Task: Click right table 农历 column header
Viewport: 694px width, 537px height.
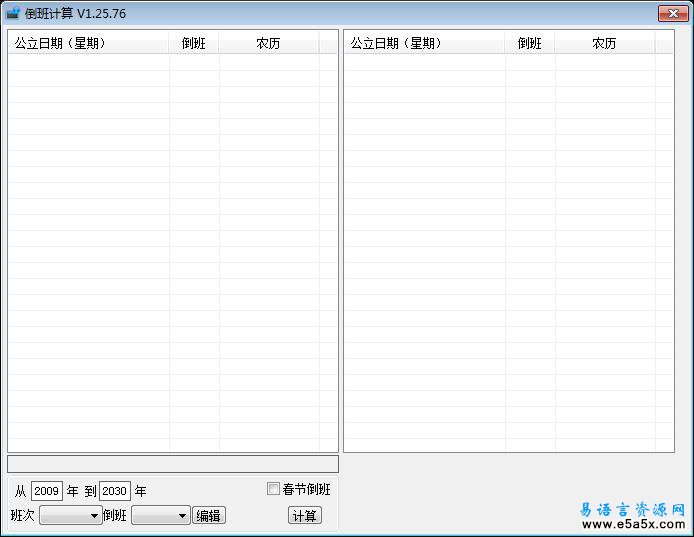Action: point(605,43)
